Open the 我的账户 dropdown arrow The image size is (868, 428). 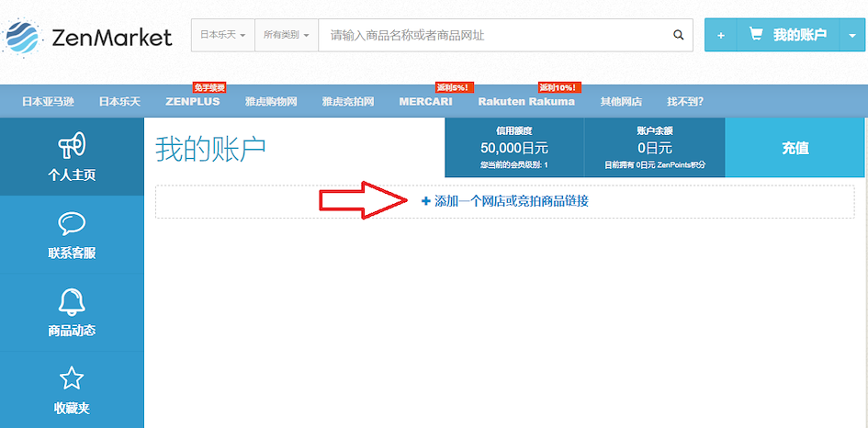pos(851,35)
